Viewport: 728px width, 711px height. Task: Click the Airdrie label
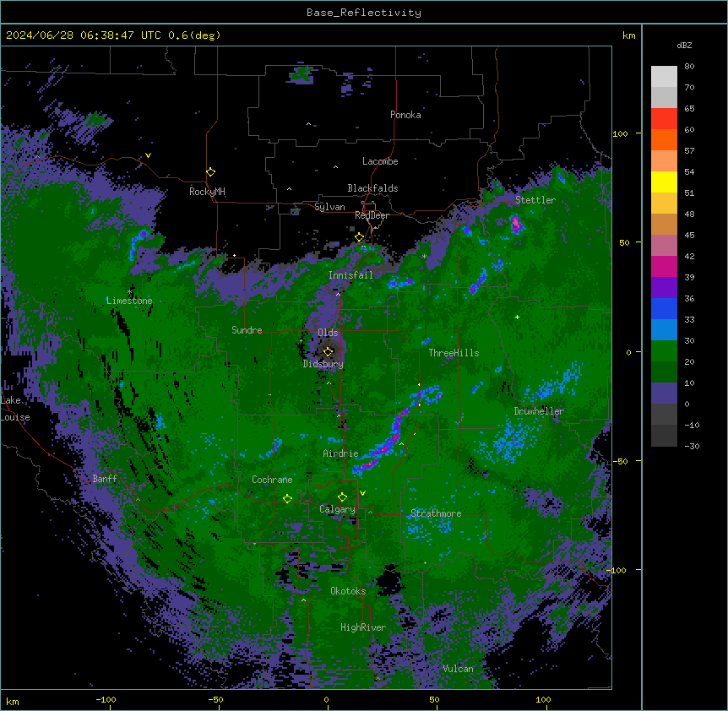[x=340, y=453]
